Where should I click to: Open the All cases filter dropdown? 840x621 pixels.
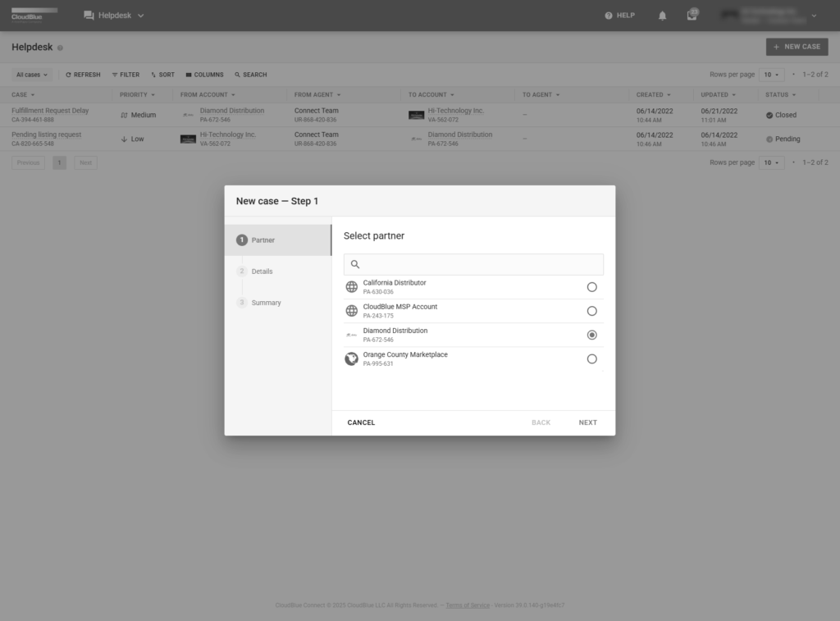point(32,75)
